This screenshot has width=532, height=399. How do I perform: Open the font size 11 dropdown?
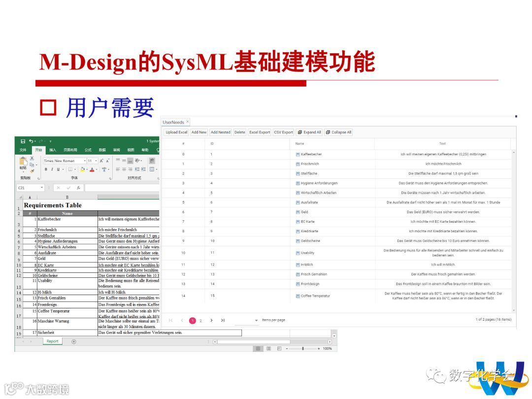coord(96,161)
